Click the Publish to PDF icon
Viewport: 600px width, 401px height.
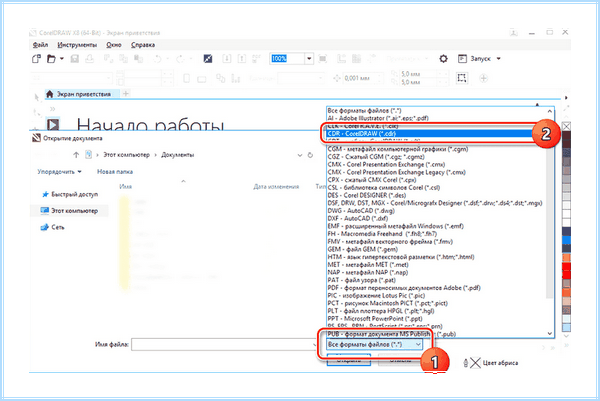click(256, 59)
